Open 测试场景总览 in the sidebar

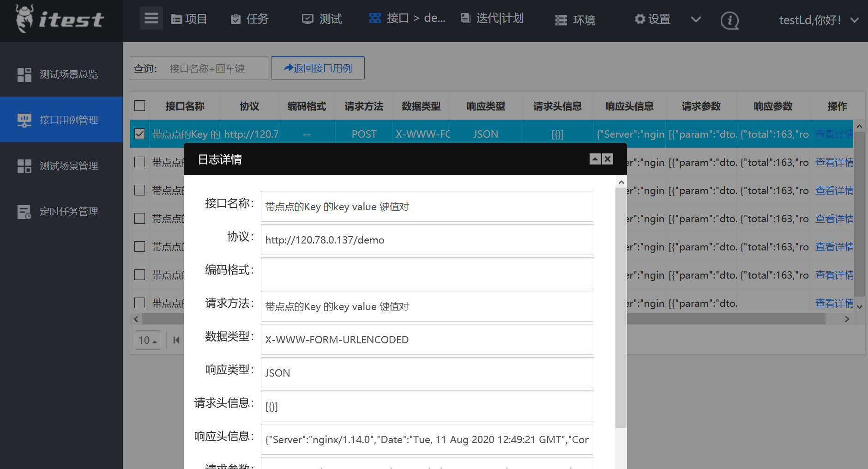[x=61, y=74]
